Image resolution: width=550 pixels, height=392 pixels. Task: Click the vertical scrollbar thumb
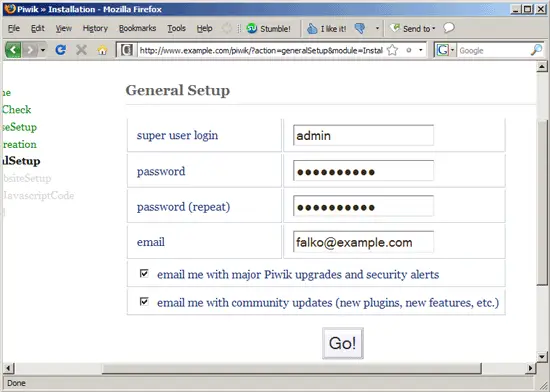[x=542, y=203]
